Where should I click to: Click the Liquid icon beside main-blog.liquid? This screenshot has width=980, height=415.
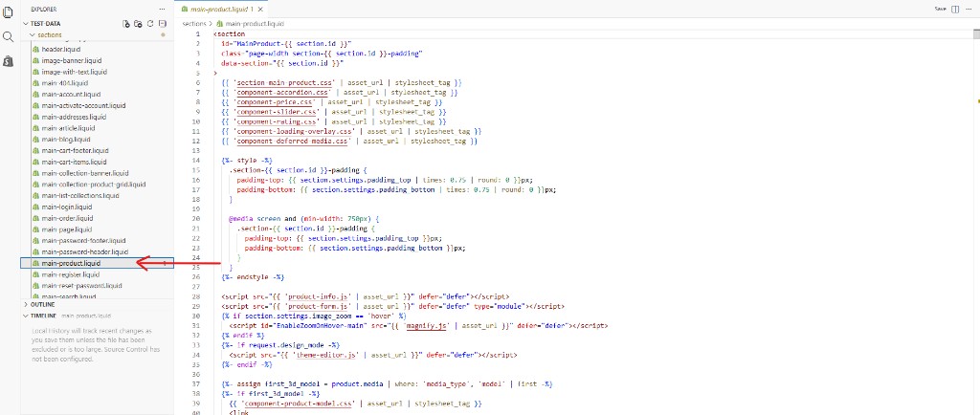(x=35, y=140)
